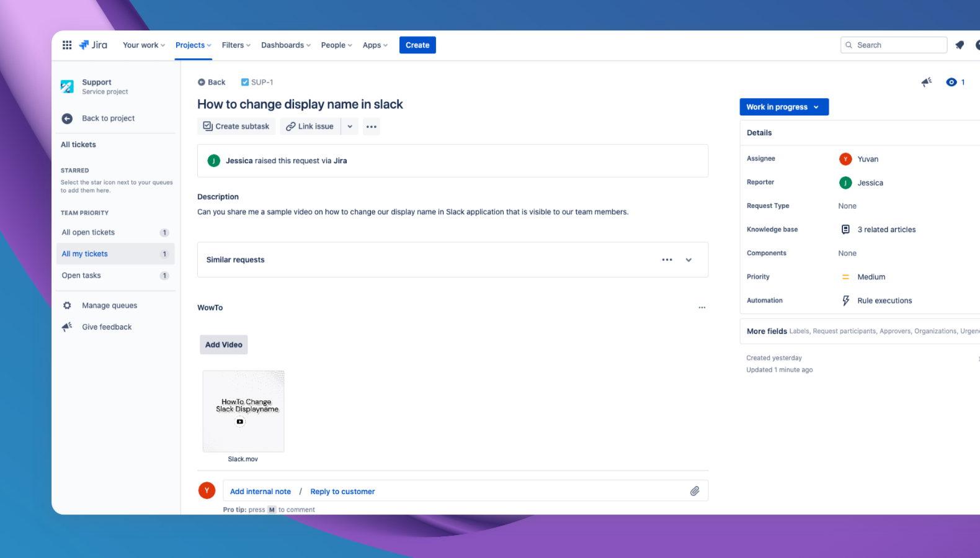This screenshot has width=980, height=558.
Task: Open the Slack.mov video thumbnail
Action: pyautogui.click(x=243, y=412)
